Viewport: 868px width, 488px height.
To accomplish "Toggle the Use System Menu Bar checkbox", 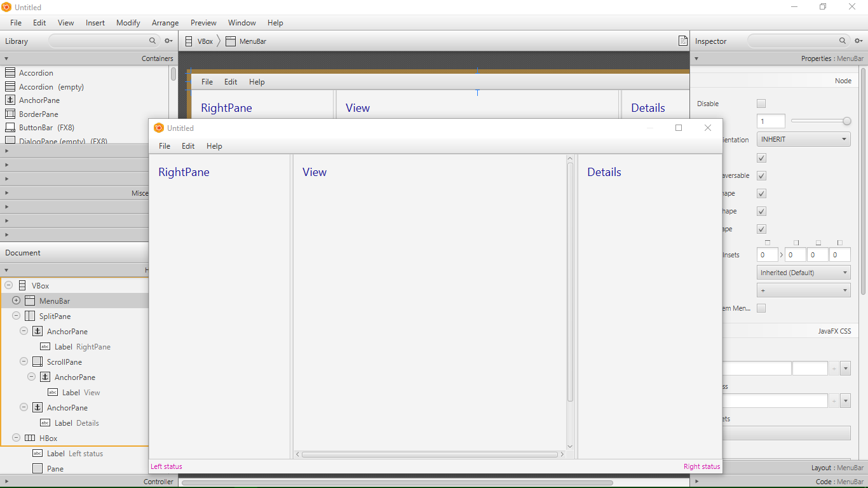I will click(761, 308).
